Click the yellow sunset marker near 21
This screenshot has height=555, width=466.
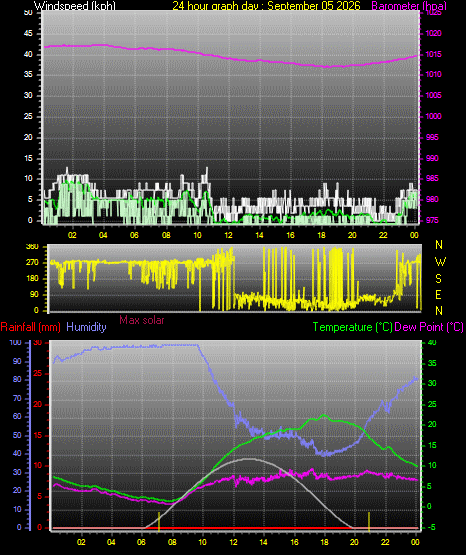369,521
